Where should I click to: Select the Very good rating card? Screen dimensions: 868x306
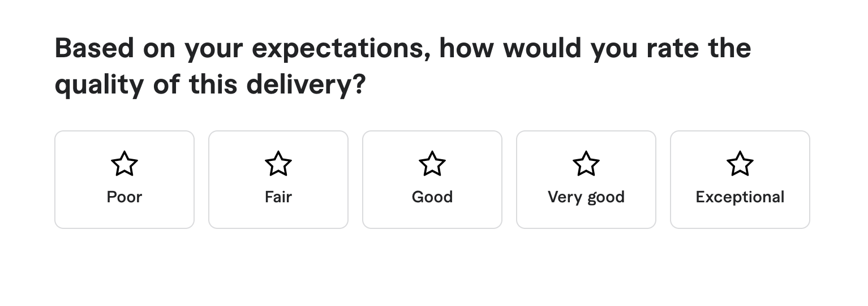click(x=586, y=180)
